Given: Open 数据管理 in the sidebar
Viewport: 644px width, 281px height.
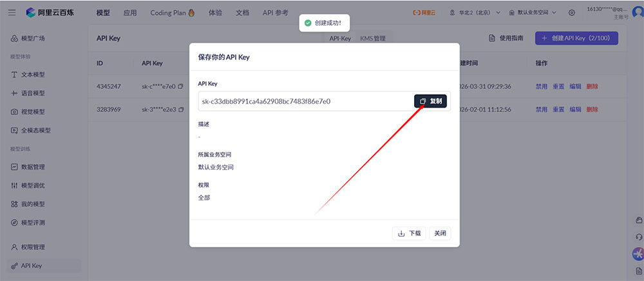Looking at the screenshot, I should tap(28, 167).
